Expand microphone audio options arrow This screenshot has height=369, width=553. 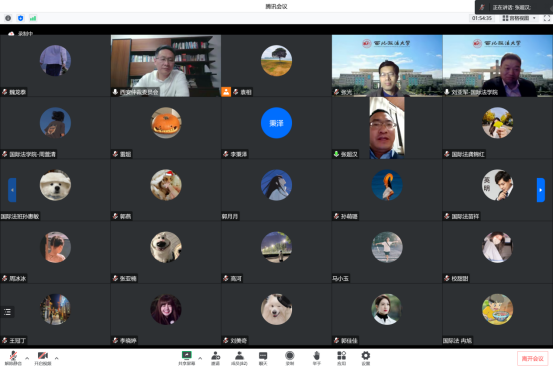pos(27,358)
